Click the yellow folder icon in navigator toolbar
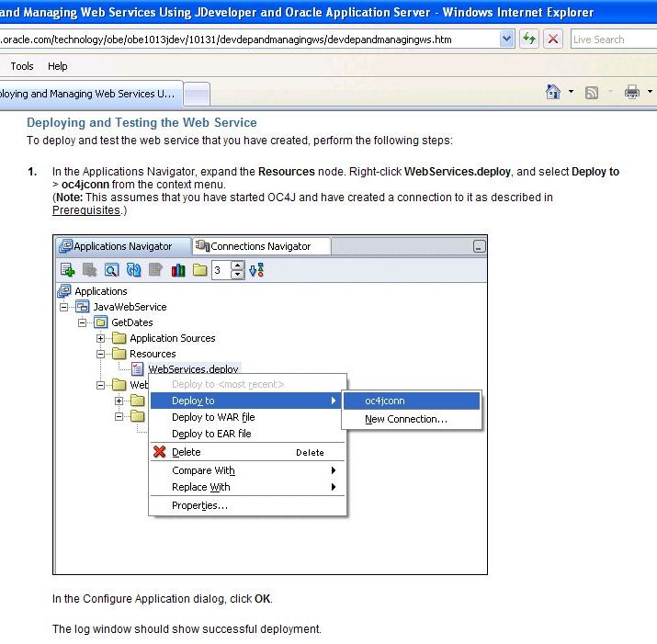This screenshot has height=644, width=657. click(x=200, y=270)
